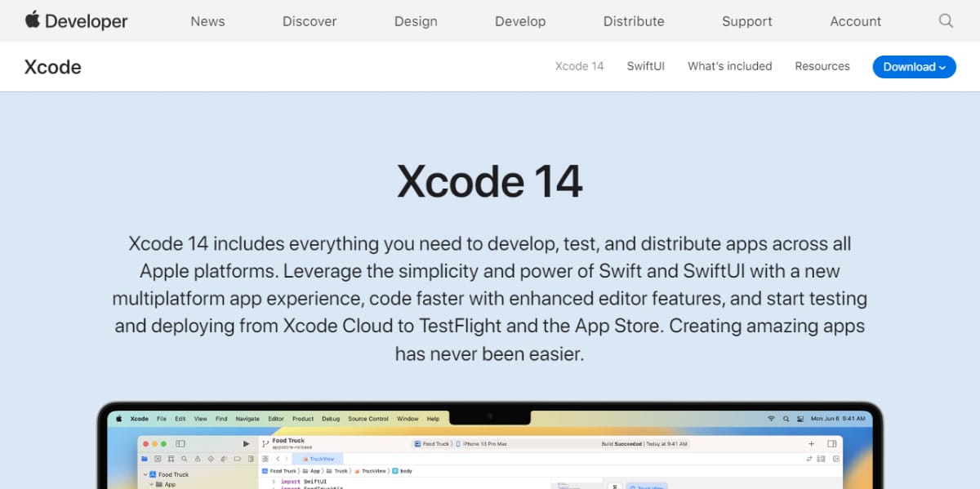
Task: Go to the Discover section
Action: 310,21
